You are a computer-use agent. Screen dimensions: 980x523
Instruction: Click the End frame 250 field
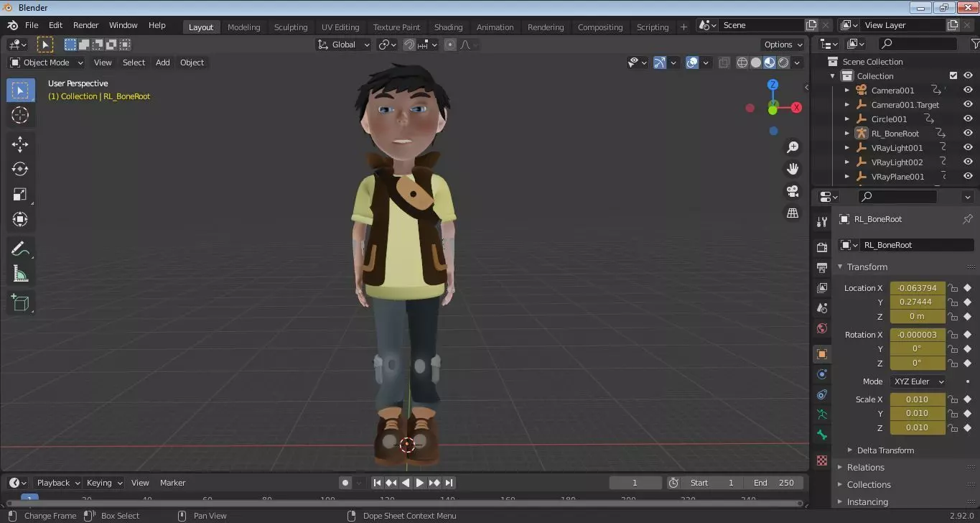point(774,483)
